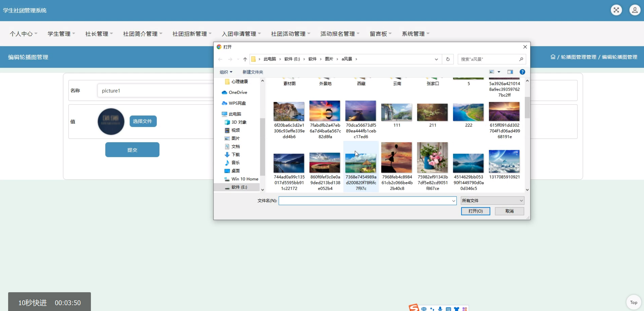Select OneDrive in navigation pane

(x=237, y=92)
